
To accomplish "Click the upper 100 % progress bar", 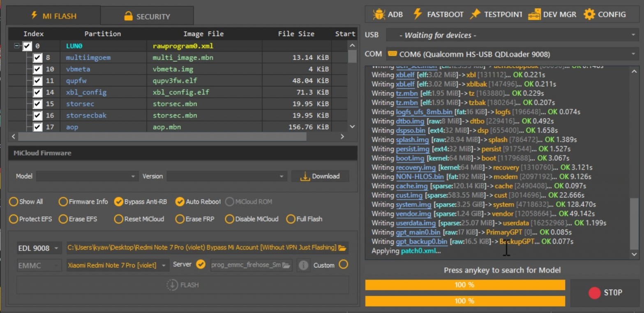I will point(465,285).
